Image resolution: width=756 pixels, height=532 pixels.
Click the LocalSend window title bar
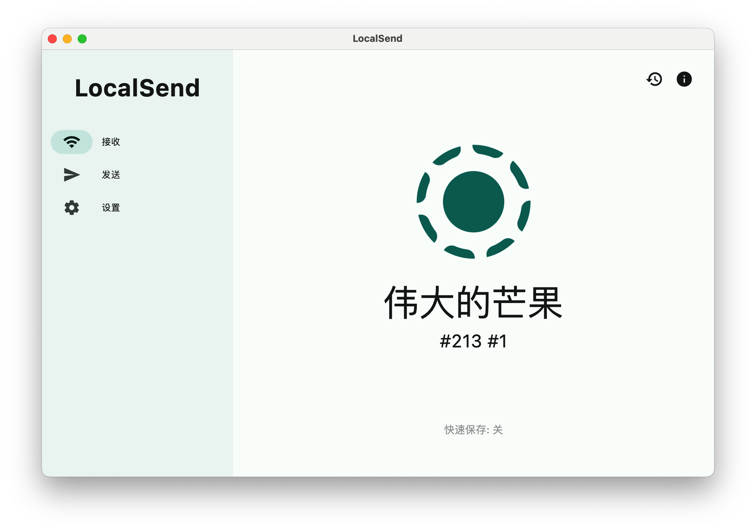coord(377,38)
